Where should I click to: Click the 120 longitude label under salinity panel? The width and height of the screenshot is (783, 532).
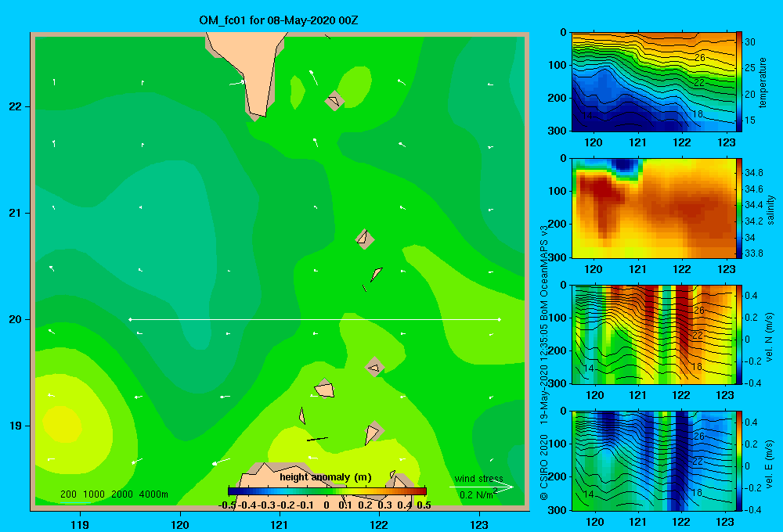(593, 269)
